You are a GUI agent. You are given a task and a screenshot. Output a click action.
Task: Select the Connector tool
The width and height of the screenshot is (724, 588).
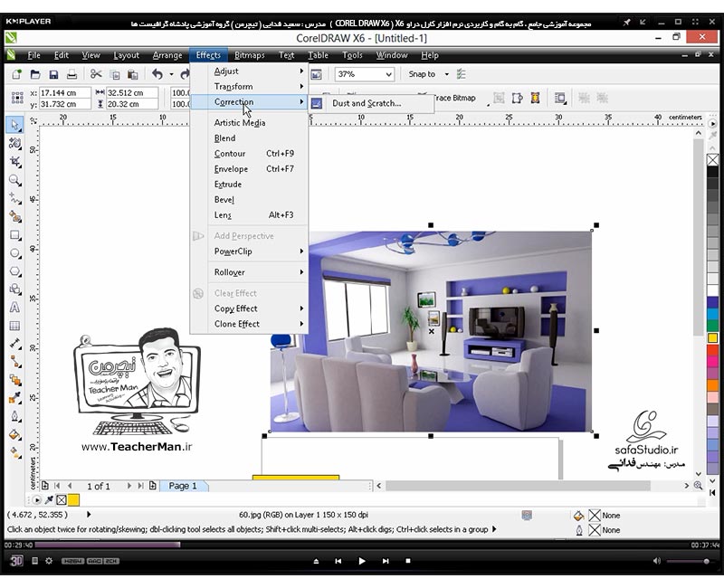(x=14, y=361)
